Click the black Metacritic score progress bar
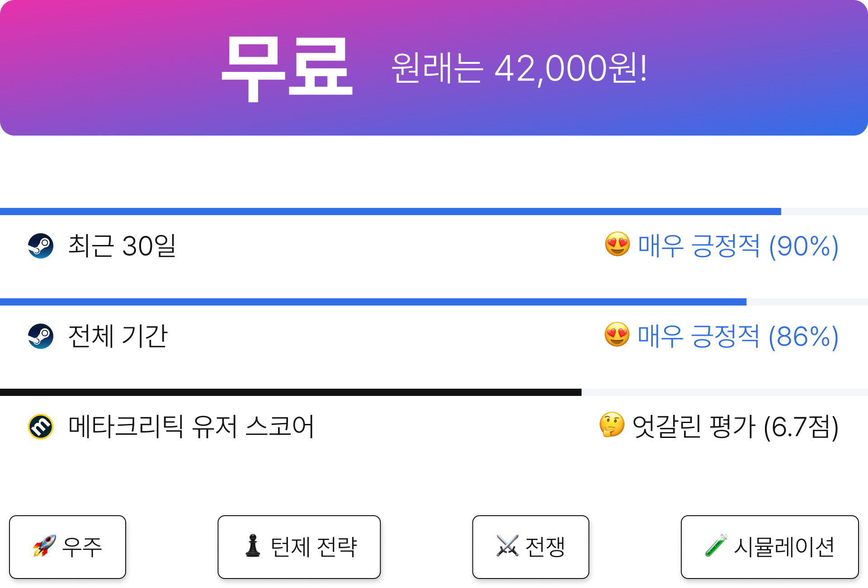868x588 pixels. click(434, 392)
